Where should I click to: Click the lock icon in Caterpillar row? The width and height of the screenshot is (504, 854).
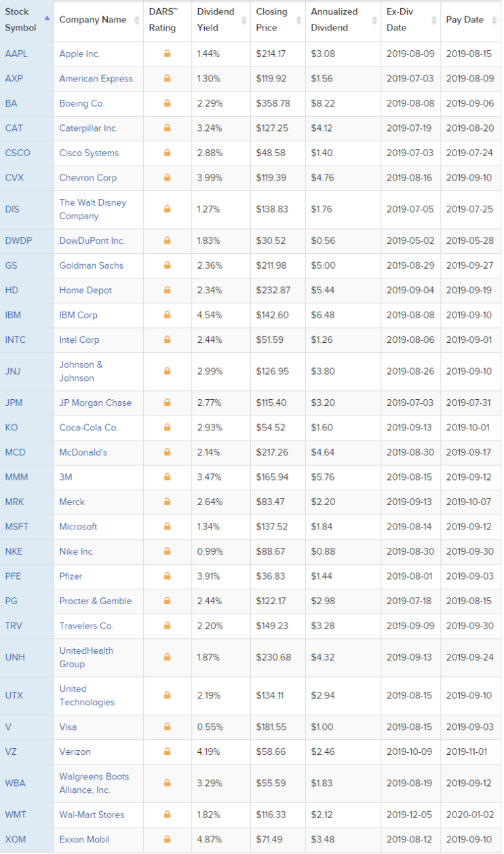[168, 128]
